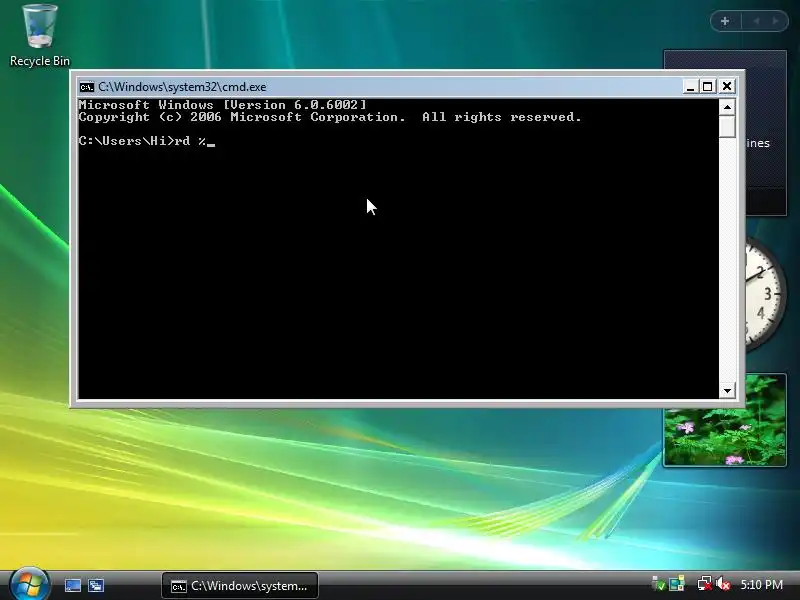Click the Windows Start orb
The height and width of the screenshot is (600, 800).
coord(29,585)
